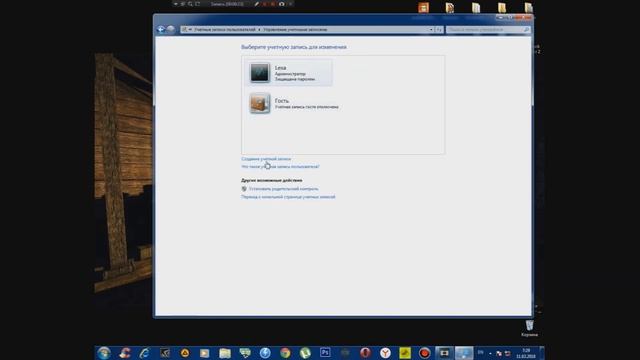Open 'Установить родительский контроль' link

[x=284, y=189]
